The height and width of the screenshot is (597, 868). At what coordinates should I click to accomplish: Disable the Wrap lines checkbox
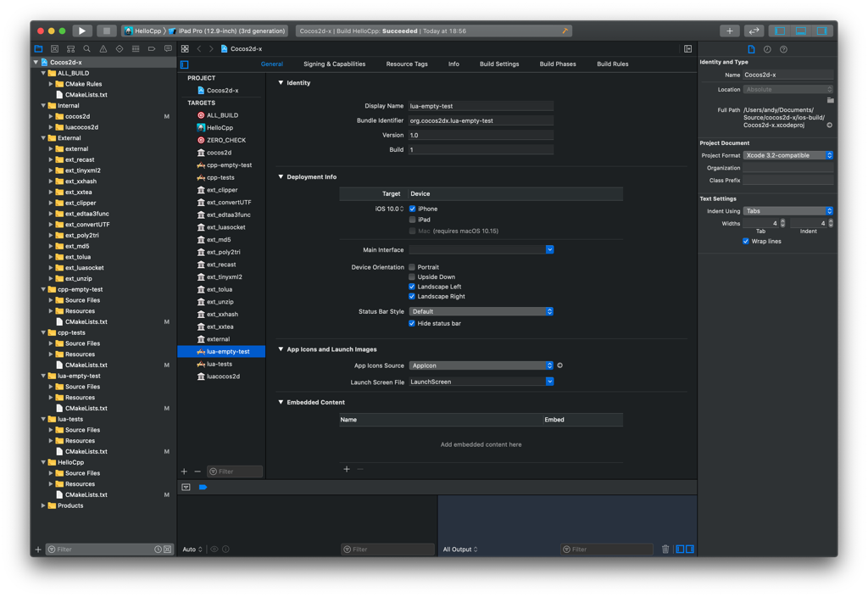coord(746,241)
